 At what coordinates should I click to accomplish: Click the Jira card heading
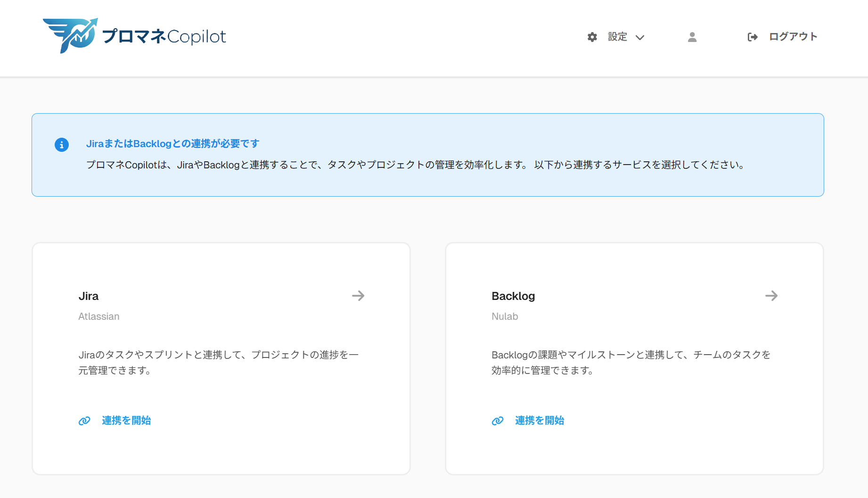click(88, 296)
